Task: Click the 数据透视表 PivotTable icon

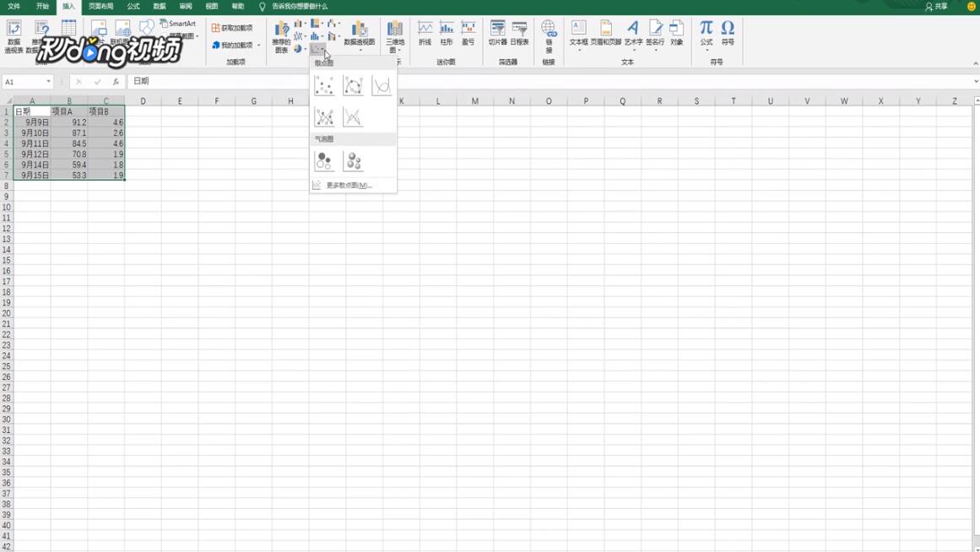Action: pyautogui.click(x=14, y=36)
